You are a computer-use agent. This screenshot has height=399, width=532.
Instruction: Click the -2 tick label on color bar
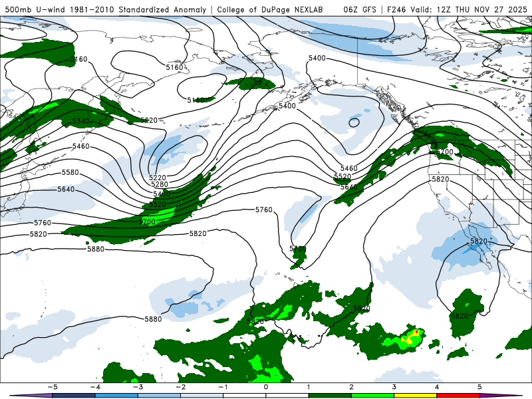point(180,387)
